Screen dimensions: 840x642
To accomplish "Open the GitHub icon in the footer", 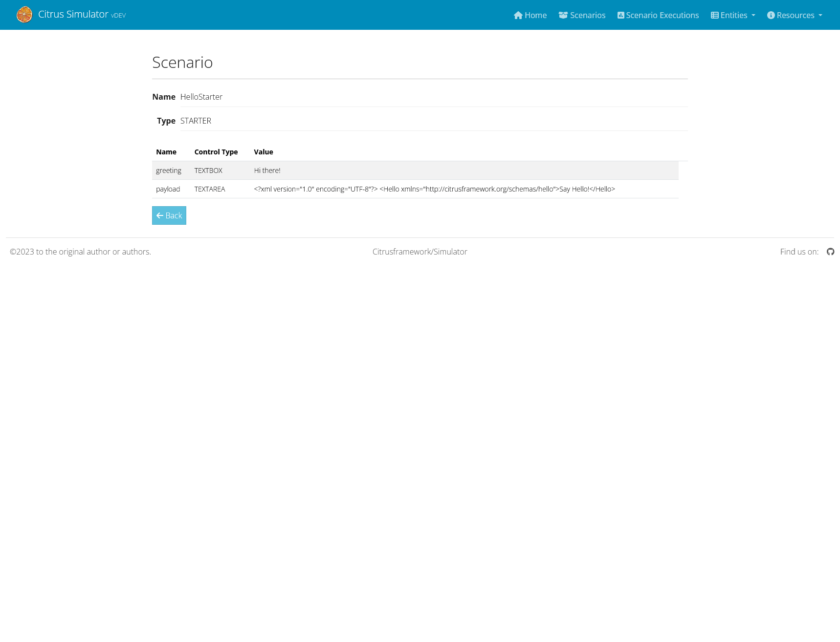I will pos(830,252).
